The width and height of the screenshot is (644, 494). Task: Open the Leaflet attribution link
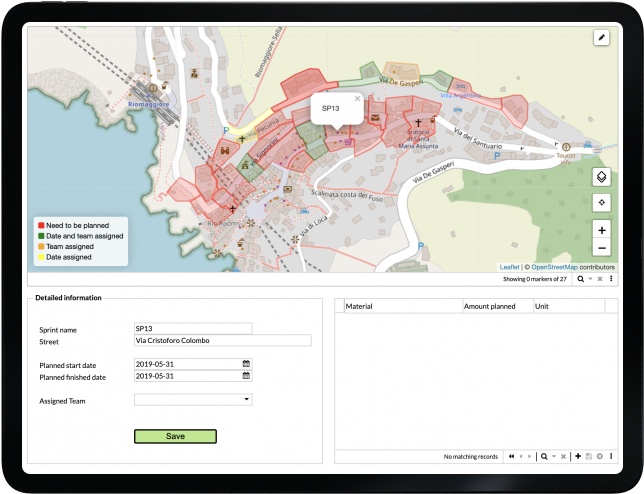[x=509, y=267]
